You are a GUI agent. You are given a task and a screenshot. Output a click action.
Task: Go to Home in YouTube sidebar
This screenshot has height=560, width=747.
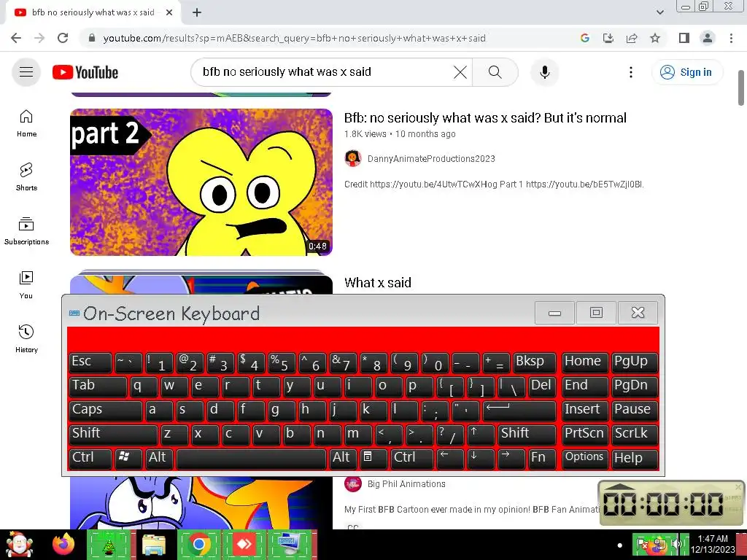pyautogui.click(x=26, y=123)
